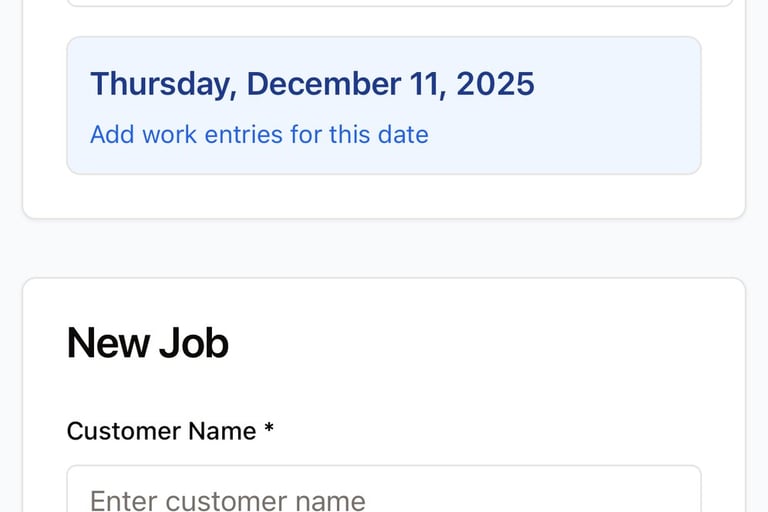Click the partially visible box at the top edge
Viewport: 768px width, 512px height.
point(400,3)
